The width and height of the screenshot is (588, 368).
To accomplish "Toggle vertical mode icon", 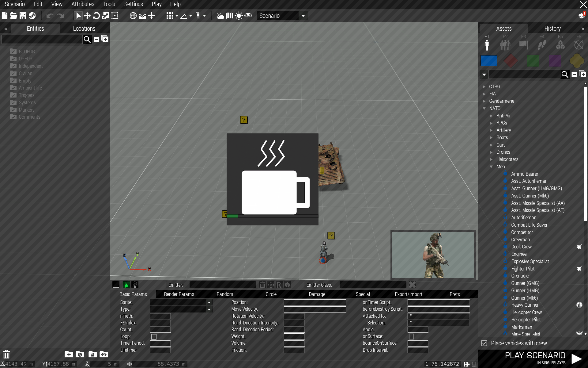I will [x=152, y=16].
